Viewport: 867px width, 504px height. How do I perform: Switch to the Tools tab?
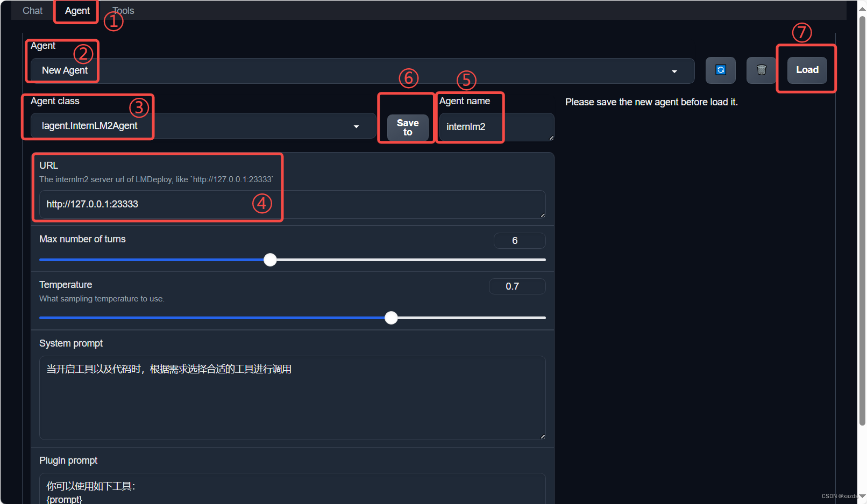pyautogui.click(x=123, y=11)
